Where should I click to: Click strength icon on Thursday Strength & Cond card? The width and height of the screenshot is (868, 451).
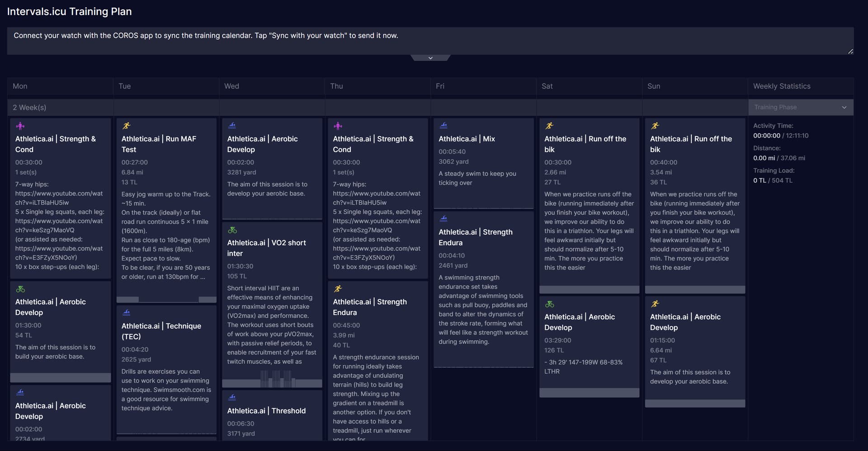click(338, 126)
